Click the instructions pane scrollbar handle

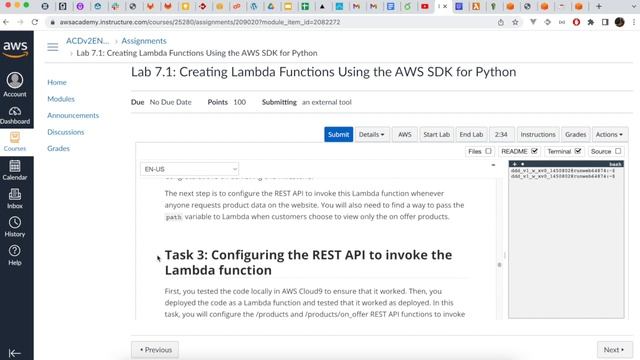499,264
